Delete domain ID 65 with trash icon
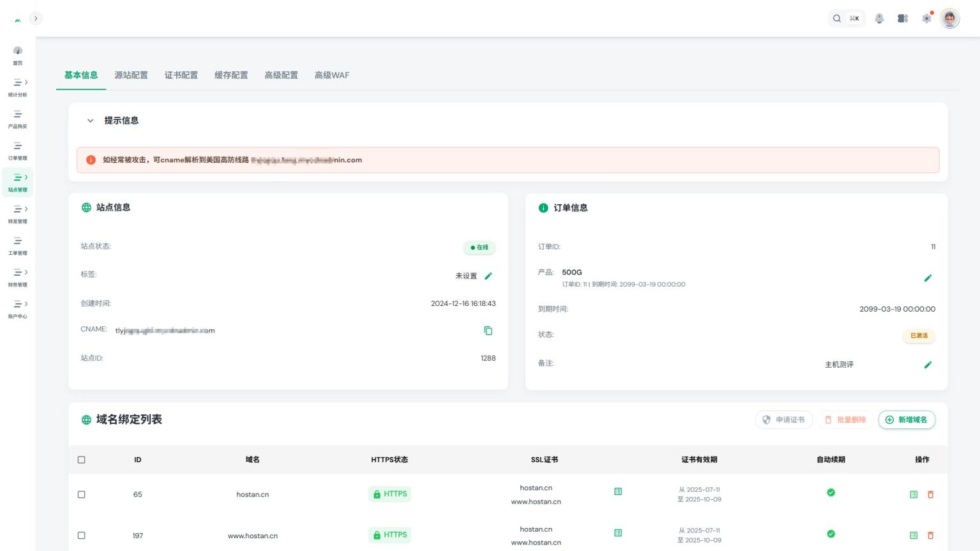This screenshot has height=551, width=980. click(x=930, y=495)
